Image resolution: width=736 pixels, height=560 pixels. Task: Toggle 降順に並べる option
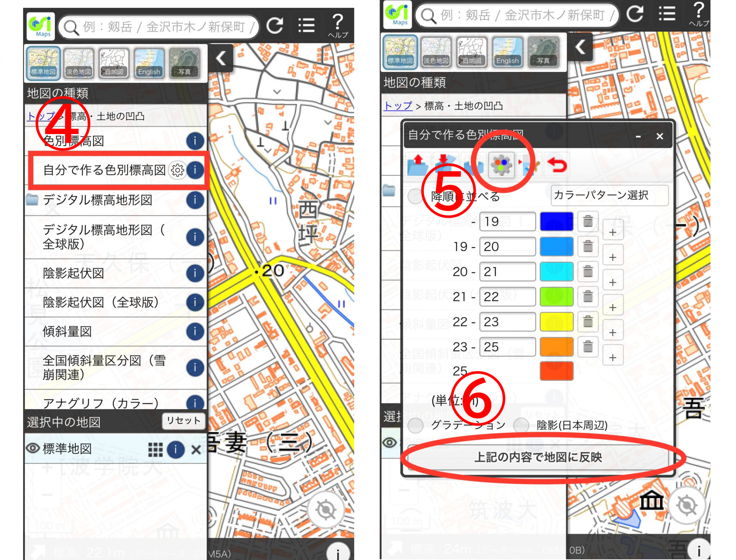415,196
